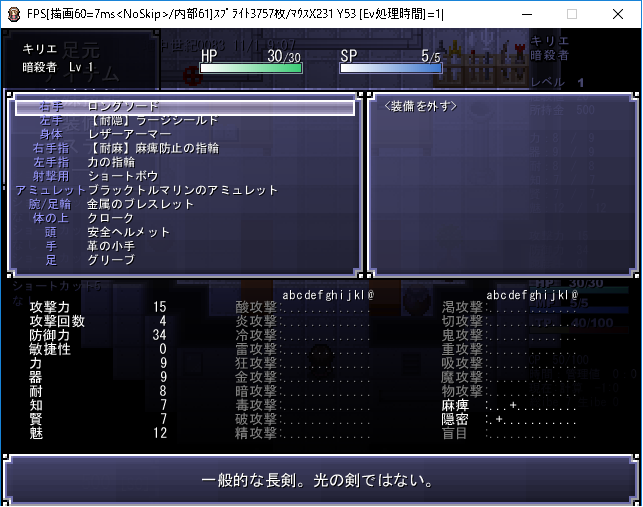Click the 毒攻撃 attribute row label
This screenshot has height=507, width=643.
(x=256, y=405)
